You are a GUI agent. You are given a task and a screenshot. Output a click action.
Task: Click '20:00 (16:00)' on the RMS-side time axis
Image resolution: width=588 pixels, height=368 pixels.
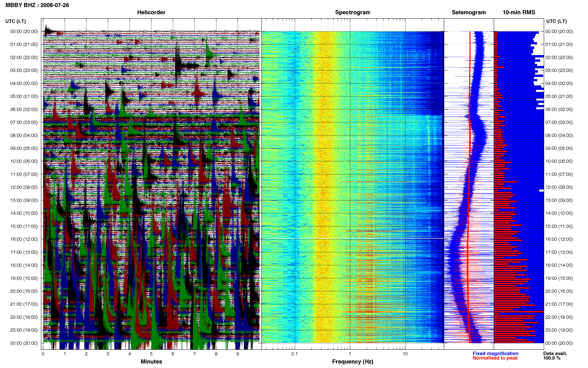click(559, 291)
